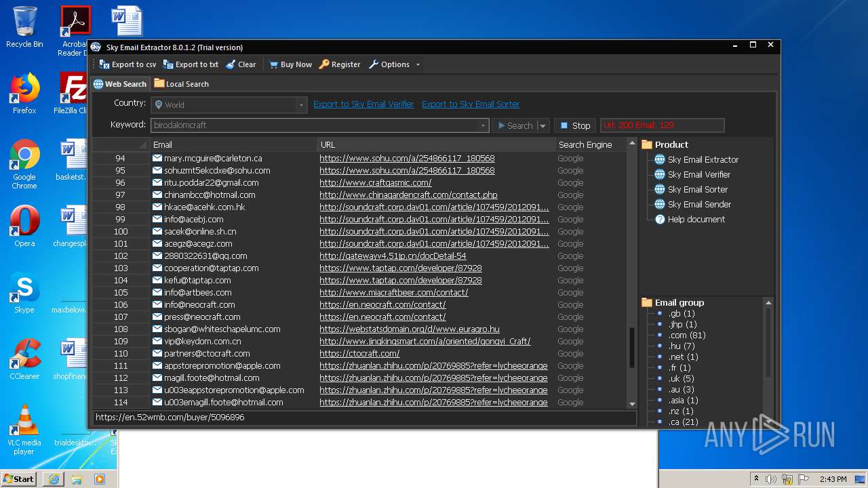Follow the Export to Sky Email Verifier link
Viewport: 868px width, 488px height.
(363, 104)
